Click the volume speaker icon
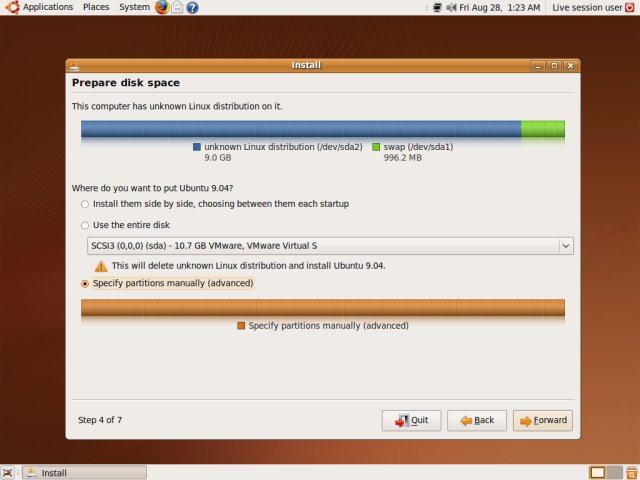 coord(451,7)
